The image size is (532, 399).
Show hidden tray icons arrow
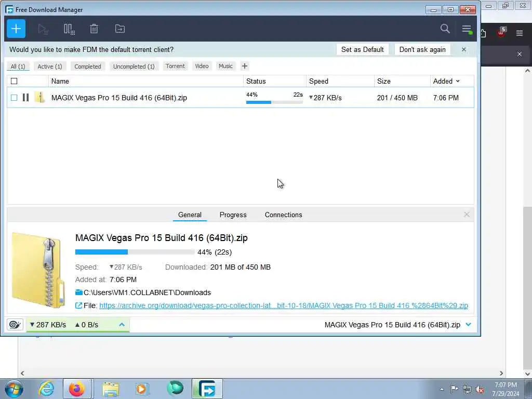[442, 390]
